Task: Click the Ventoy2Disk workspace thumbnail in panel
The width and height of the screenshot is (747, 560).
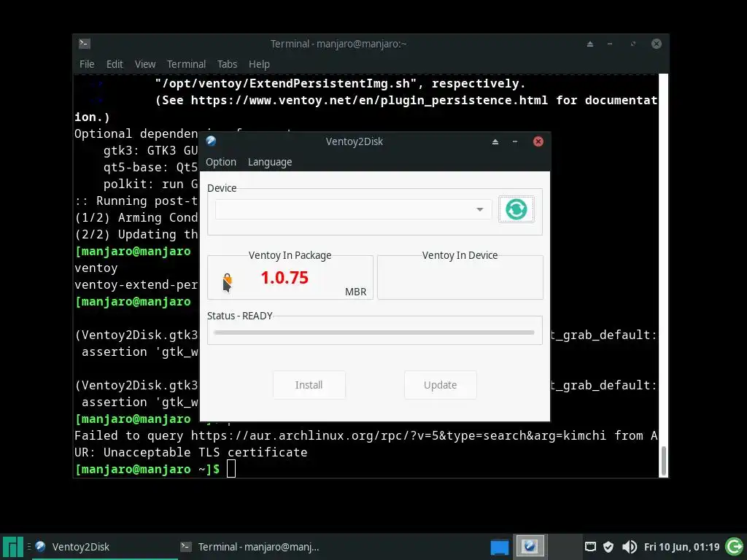Action: click(530, 546)
